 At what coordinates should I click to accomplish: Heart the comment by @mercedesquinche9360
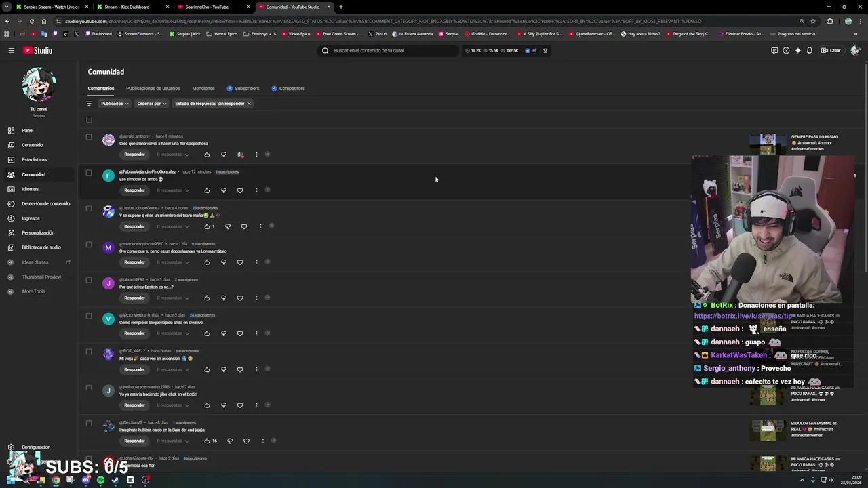click(240, 262)
